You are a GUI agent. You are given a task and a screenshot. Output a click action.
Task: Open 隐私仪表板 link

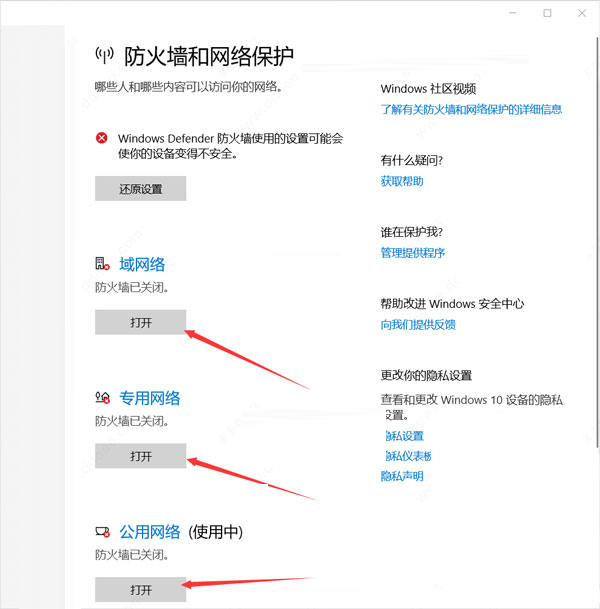coord(408,456)
